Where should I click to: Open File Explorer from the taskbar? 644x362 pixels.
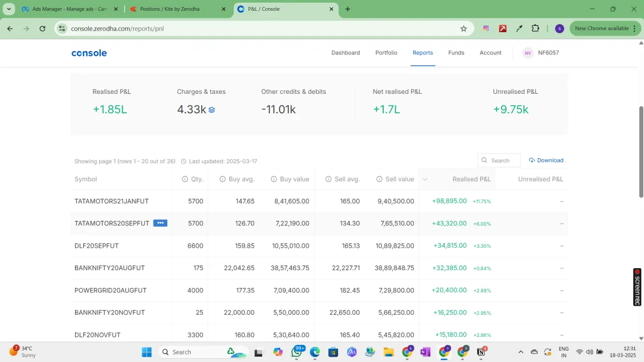tap(389, 352)
